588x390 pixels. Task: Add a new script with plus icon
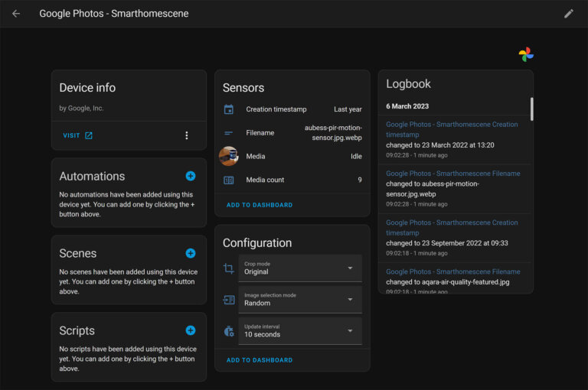click(191, 330)
